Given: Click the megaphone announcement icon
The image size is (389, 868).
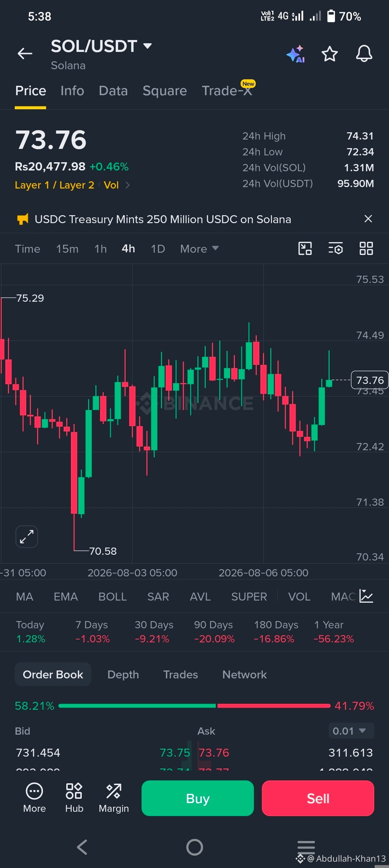Looking at the screenshot, I should click(23, 219).
